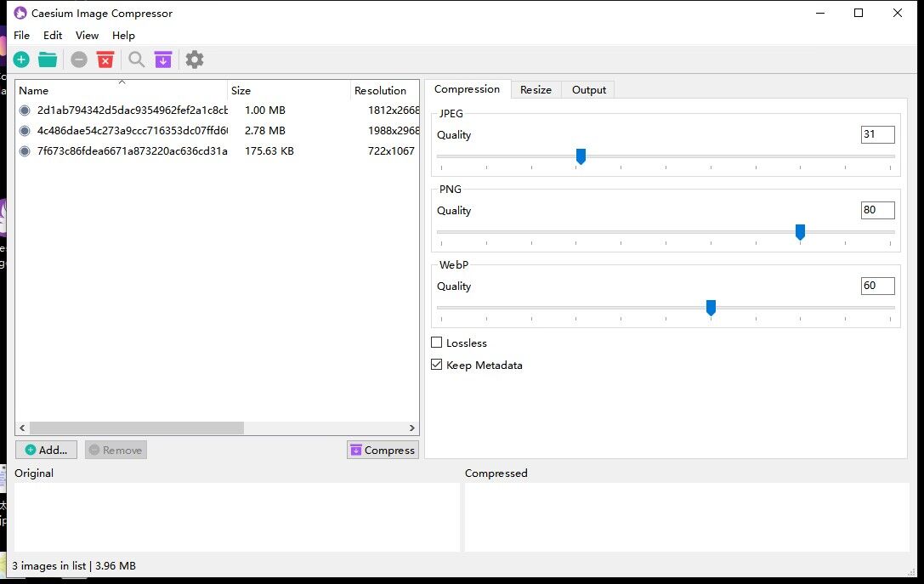
Task: Sort list by the Name column header
Action: 122,90
